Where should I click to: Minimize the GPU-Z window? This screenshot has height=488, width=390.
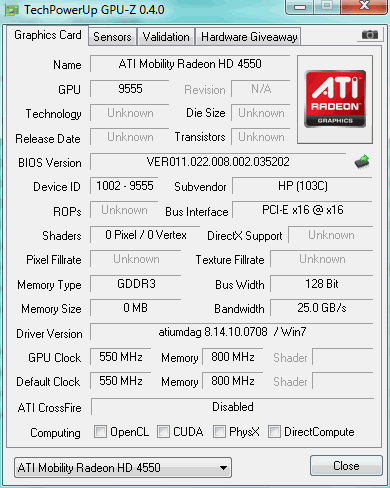300,7
